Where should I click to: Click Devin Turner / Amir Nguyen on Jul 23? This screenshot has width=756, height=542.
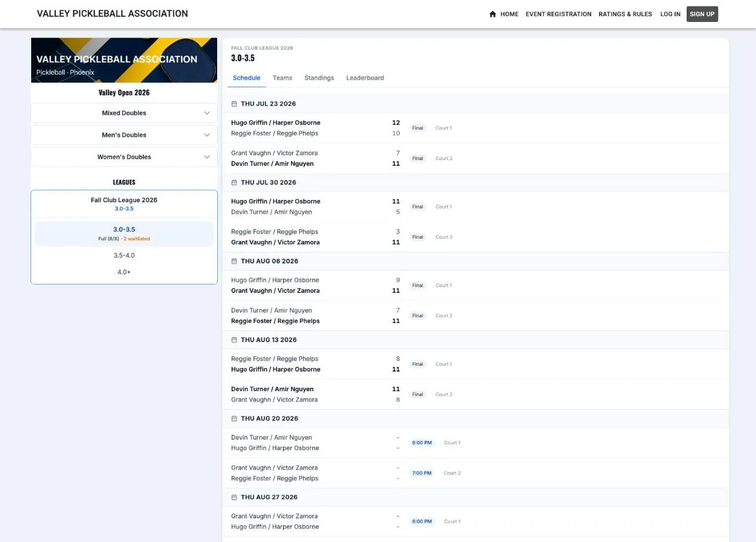coord(273,164)
